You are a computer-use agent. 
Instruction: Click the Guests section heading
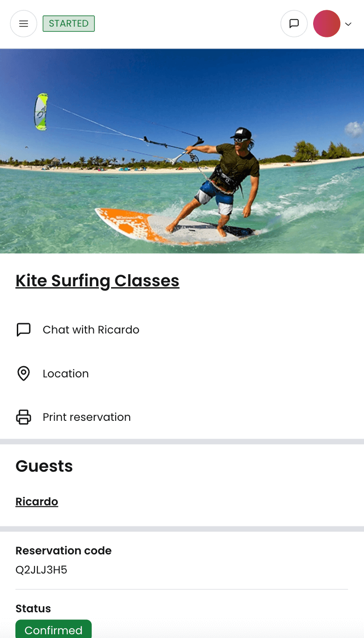tap(44, 466)
